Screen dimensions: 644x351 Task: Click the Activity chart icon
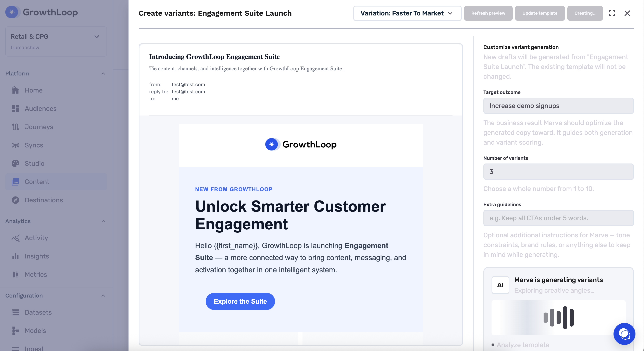[15, 238]
